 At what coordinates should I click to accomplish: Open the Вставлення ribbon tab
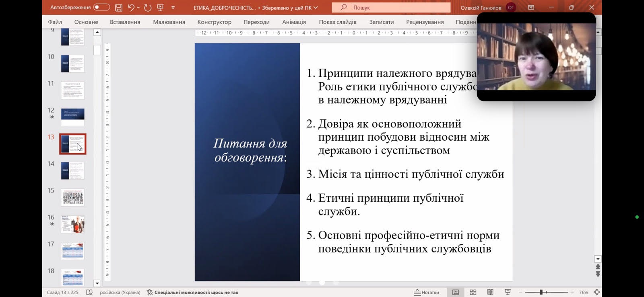tap(125, 22)
